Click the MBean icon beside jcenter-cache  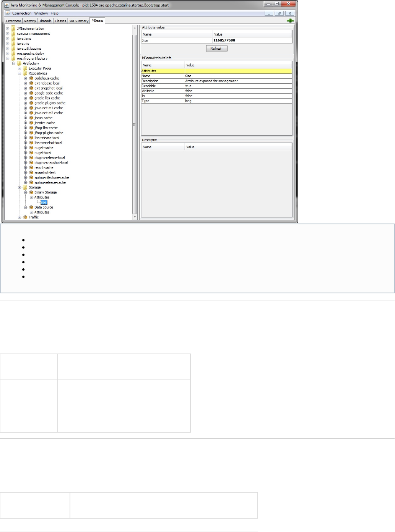(31, 123)
